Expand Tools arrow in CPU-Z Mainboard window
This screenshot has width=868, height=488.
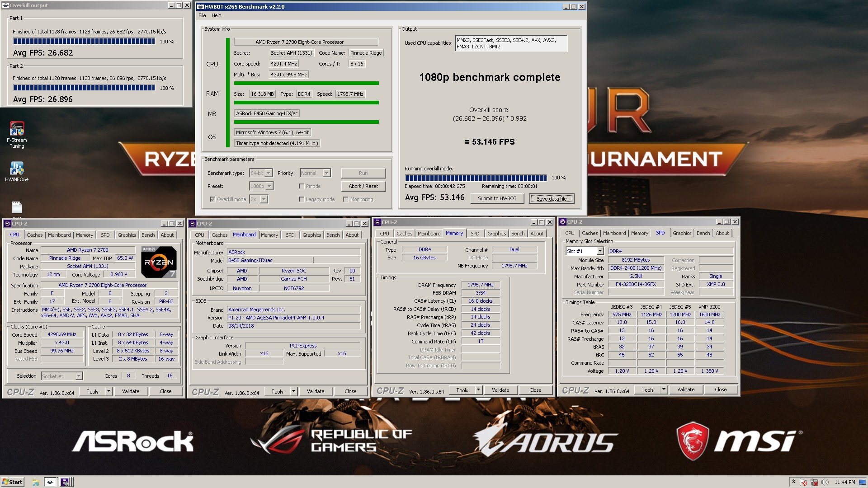point(293,391)
